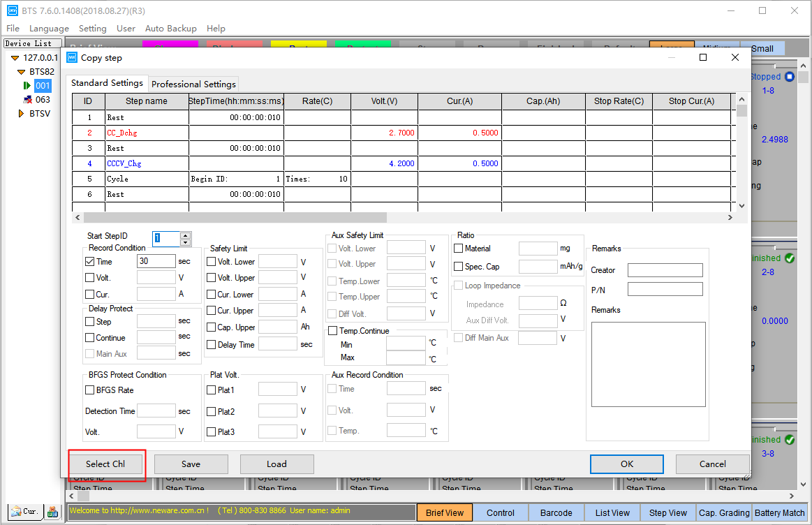Enable the Cur. Upper safety limit checkbox
Image resolution: width=812 pixels, height=525 pixels.
(212, 310)
